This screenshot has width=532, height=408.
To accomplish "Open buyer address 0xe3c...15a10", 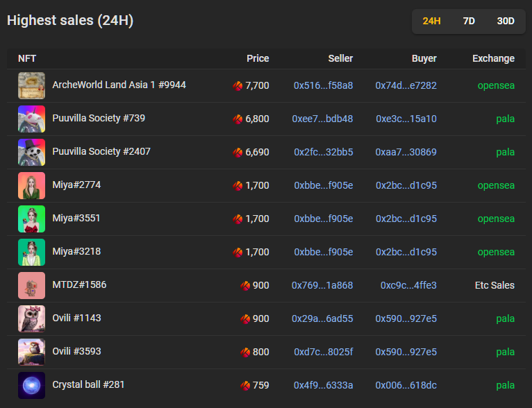I will click(406, 119).
